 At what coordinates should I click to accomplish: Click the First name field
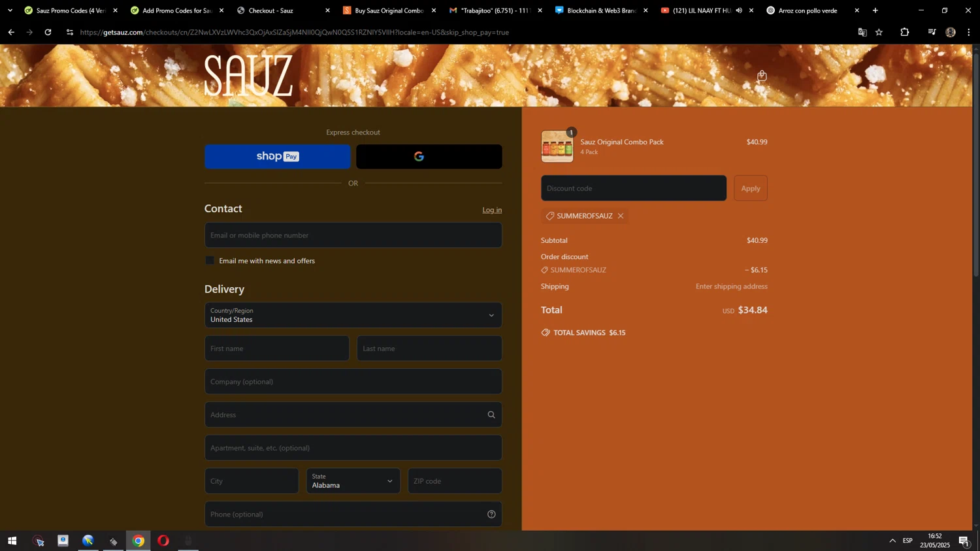click(x=277, y=349)
